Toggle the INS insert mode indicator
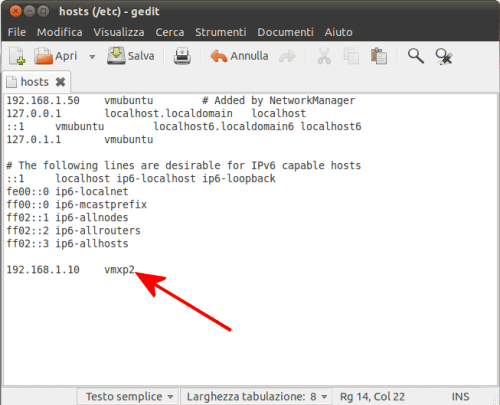The height and width of the screenshot is (405, 500). [460, 397]
